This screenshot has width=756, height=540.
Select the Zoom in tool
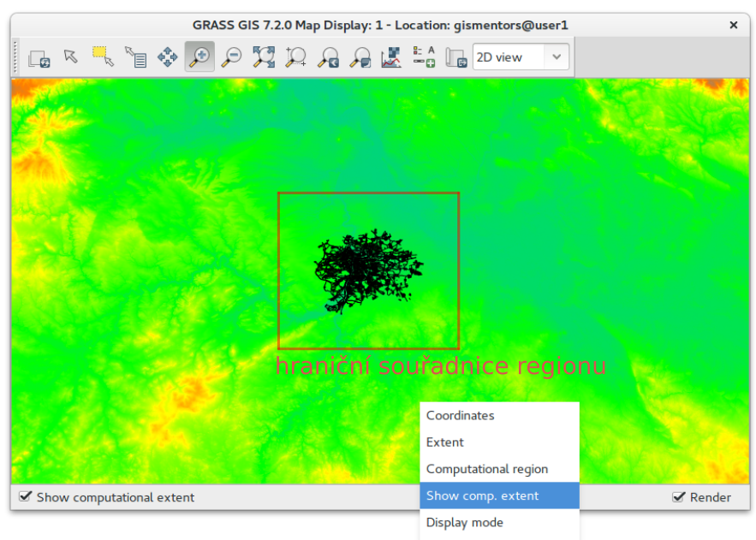199,56
